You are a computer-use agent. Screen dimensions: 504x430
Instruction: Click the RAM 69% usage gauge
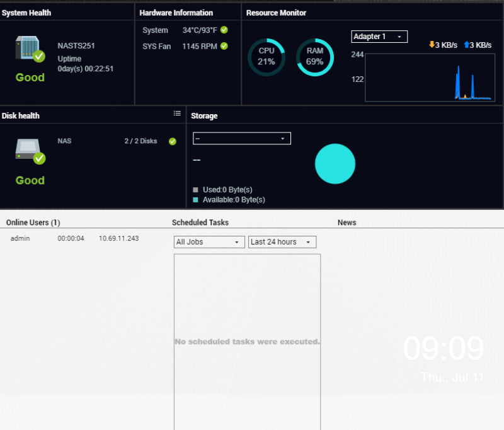tap(314, 57)
